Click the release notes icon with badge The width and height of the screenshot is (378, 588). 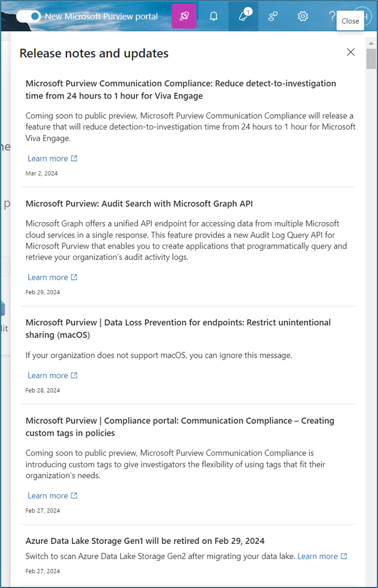pyautogui.click(x=243, y=16)
